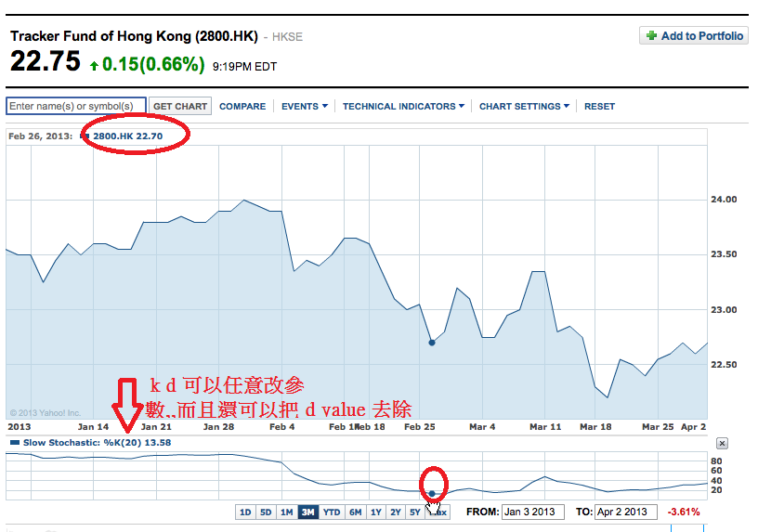Click the FROM date field Jan 3 2013
The height and width of the screenshot is (532, 758).
532,512
